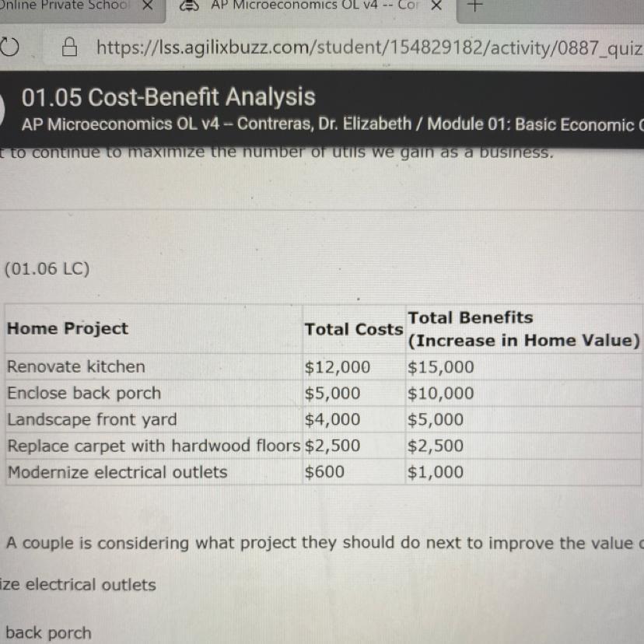Open a new browser tab with plus
This screenshot has width=644, height=644.
click(474, 5)
